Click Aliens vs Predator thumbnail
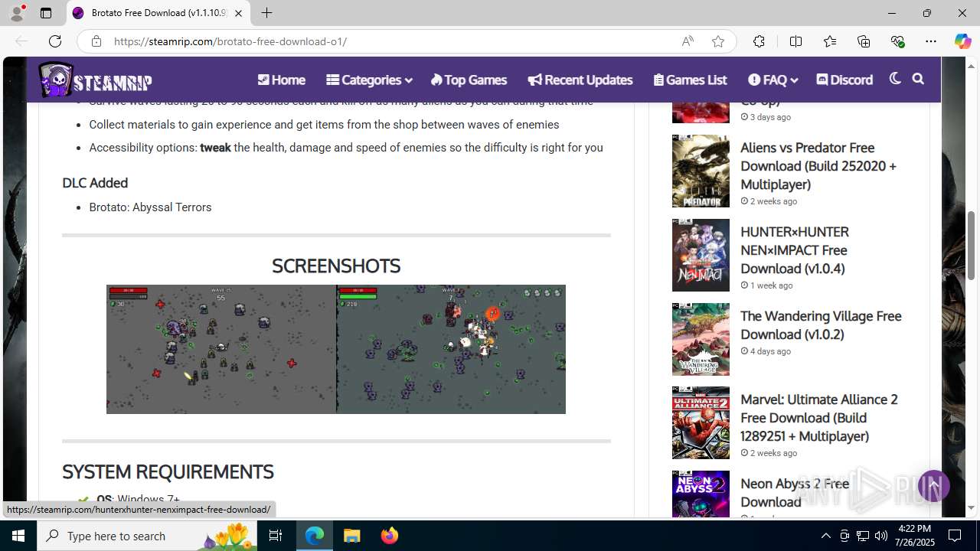Image resolution: width=980 pixels, height=551 pixels. (701, 171)
